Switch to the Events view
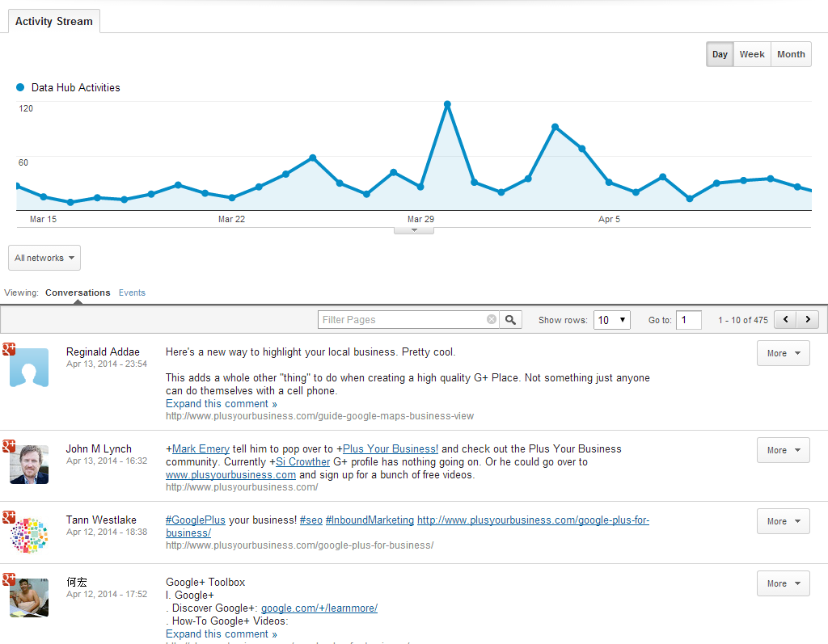Viewport: 828px width, 644px height. point(132,293)
